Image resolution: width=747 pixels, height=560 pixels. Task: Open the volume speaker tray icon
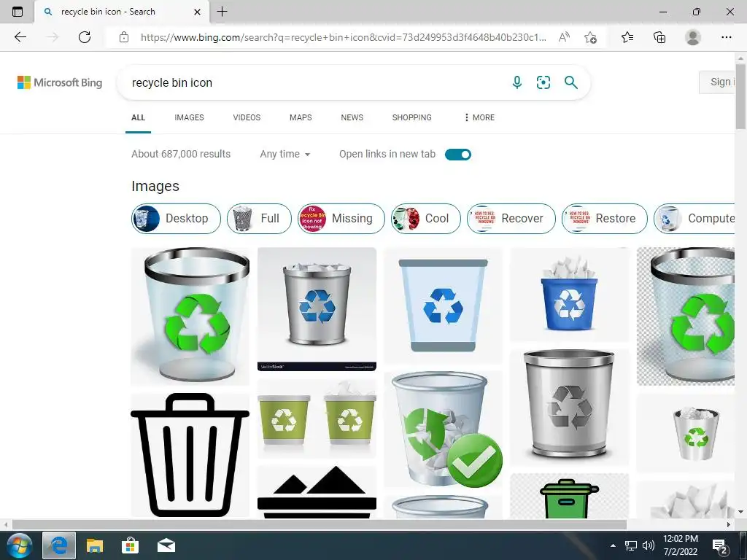coord(649,545)
